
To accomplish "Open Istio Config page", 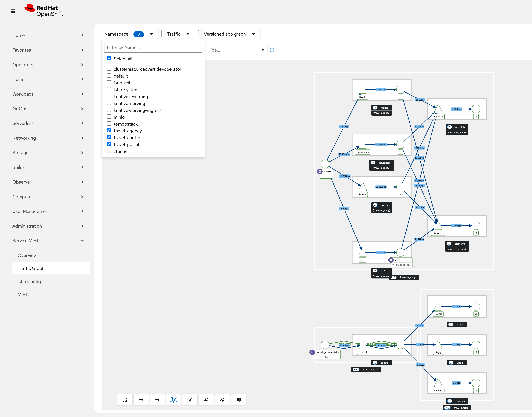I will pos(29,281).
